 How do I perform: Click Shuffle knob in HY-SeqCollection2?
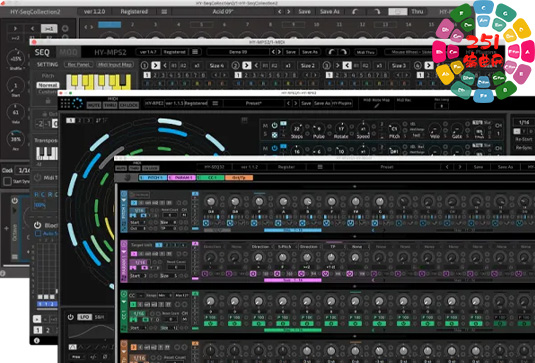[16, 58]
